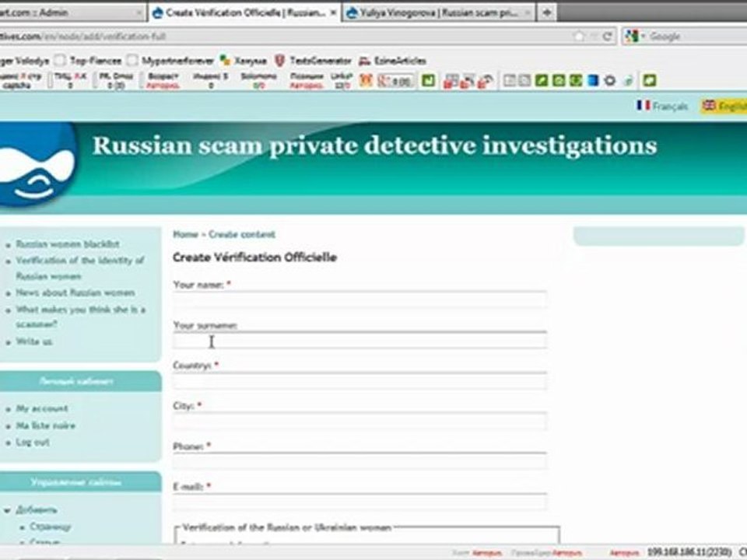Open Ma liste noire link
Screen dimensions: 747x560
click(46, 425)
